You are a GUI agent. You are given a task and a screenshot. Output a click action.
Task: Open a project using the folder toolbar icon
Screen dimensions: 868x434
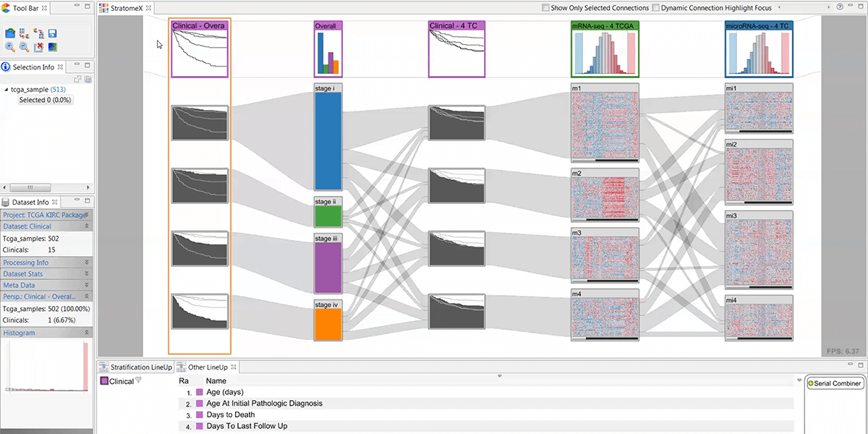(x=10, y=33)
